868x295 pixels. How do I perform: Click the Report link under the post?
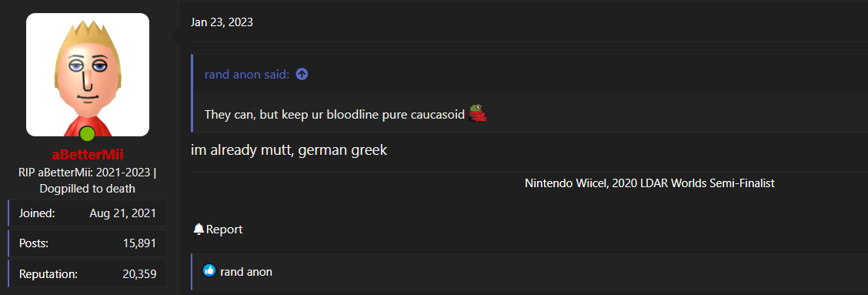click(x=224, y=229)
